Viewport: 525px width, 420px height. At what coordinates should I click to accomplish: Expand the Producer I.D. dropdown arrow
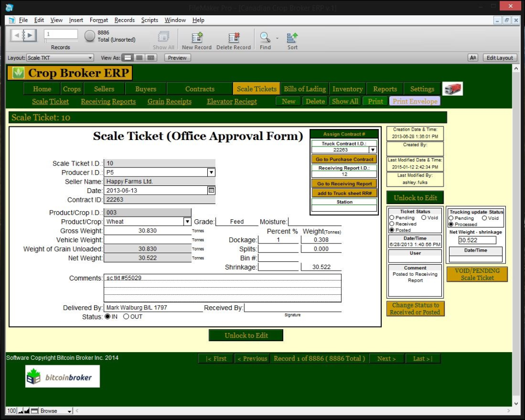(211, 172)
